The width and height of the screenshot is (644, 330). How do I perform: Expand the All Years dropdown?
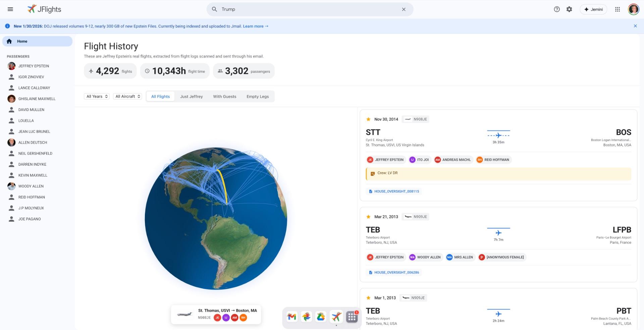point(97,97)
